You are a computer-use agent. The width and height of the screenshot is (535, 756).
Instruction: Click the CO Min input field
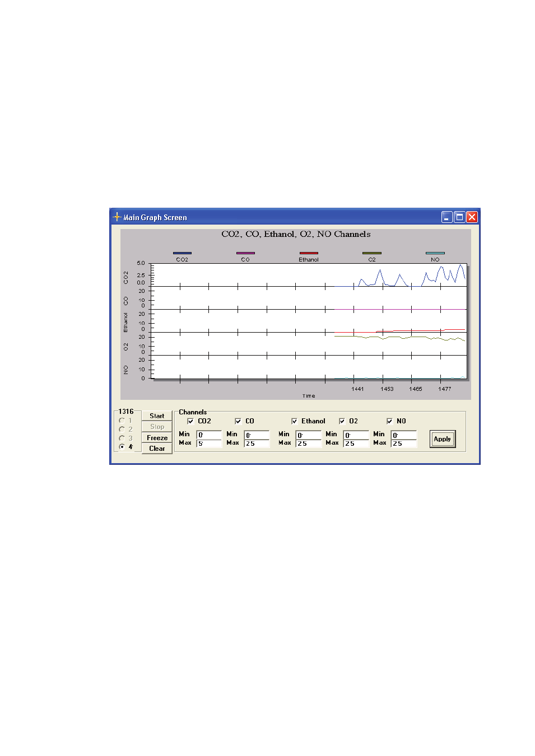[x=257, y=435]
